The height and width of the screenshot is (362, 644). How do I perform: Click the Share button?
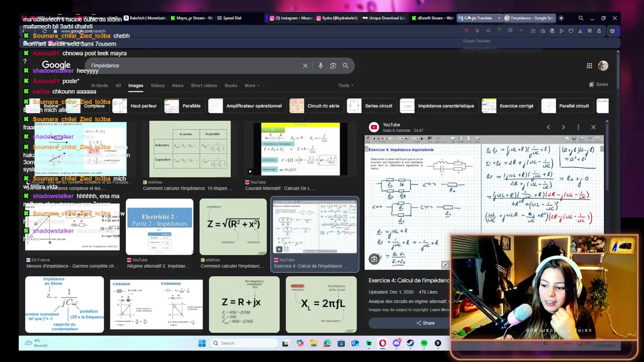point(426,323)
